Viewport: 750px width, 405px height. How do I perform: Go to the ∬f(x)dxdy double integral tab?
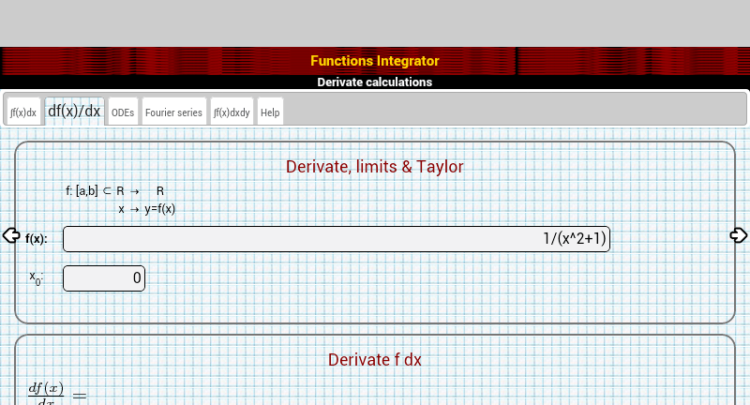click(231, 112)
